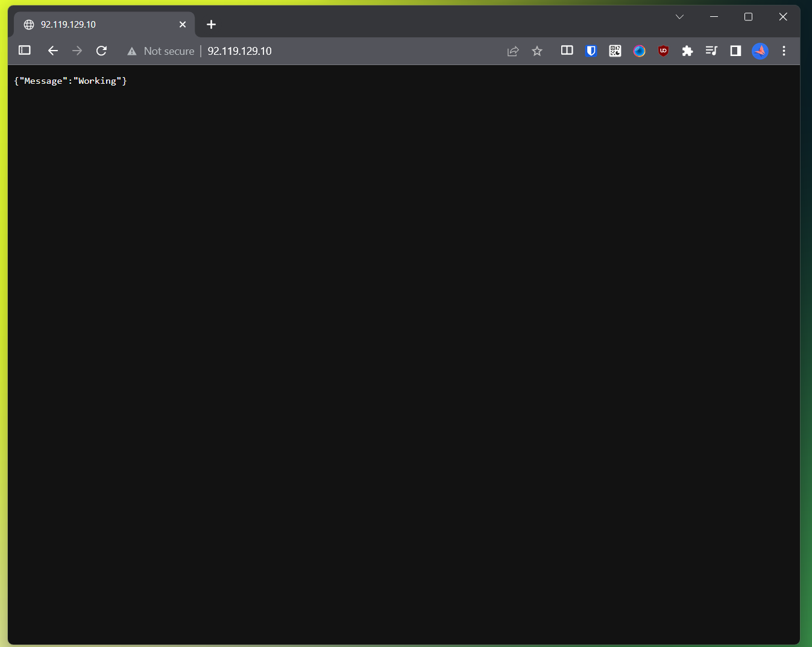Open the three-dot Chrome menu
812x647 pixels.
(x=784, y=51)
